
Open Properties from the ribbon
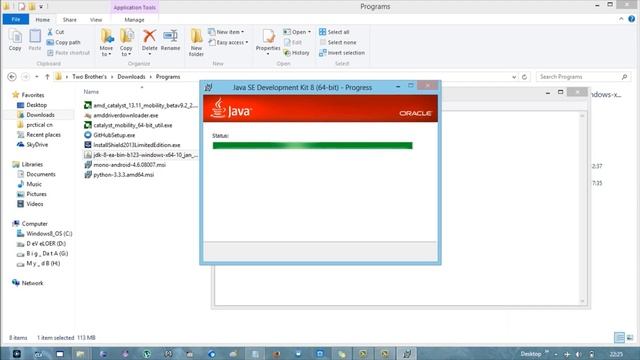tap(268, 42)
